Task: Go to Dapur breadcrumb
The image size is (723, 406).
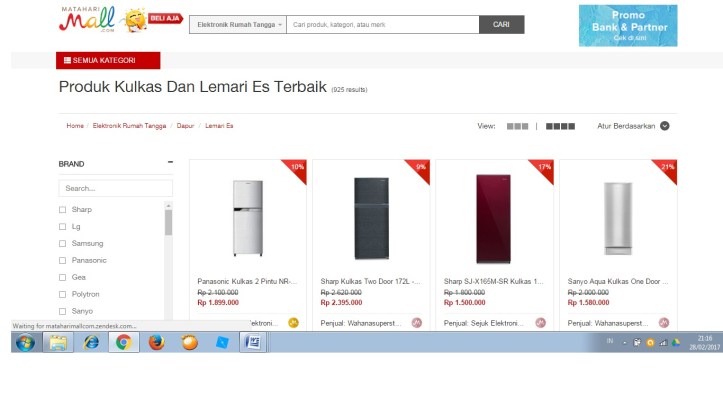Action: pos(185,126)
